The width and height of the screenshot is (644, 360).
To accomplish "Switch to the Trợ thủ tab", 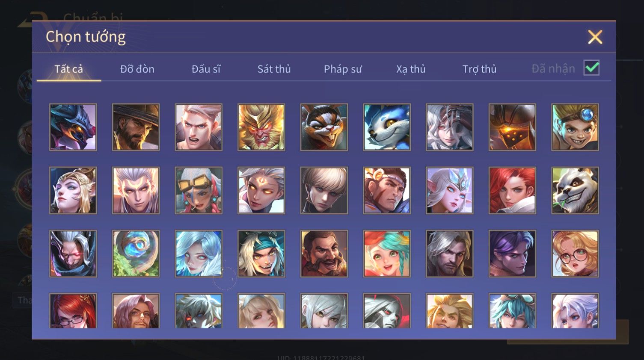I will click(479, 69).
